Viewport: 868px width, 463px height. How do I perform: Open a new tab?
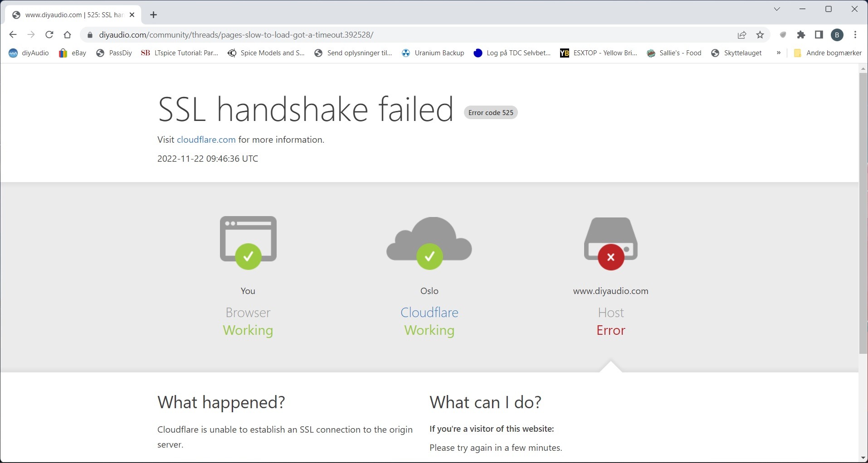(153, 15)
